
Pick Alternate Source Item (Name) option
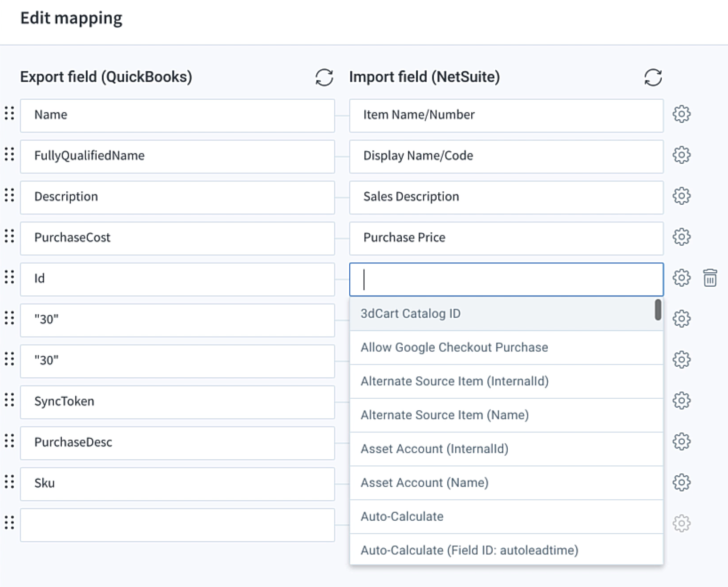(x=506, y=415)
